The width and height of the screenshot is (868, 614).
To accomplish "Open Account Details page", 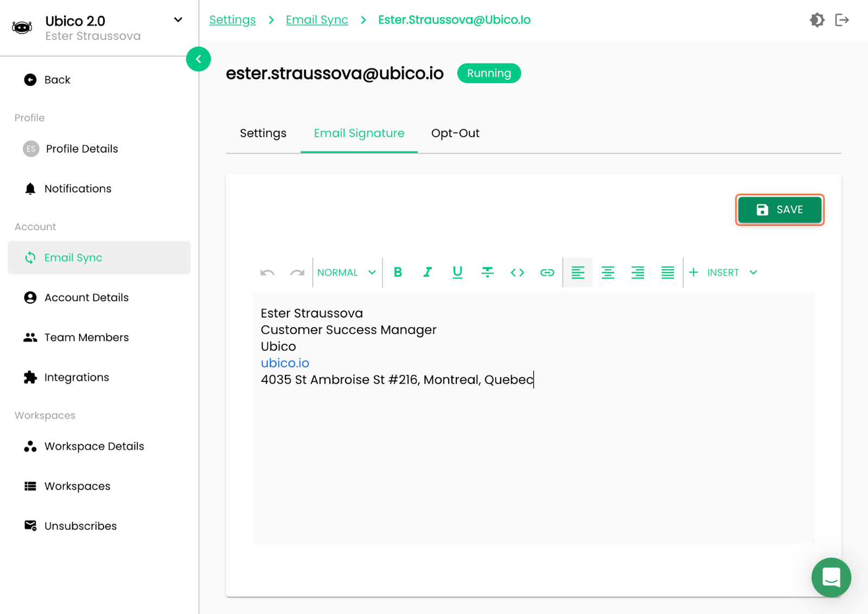I will [x=99, y=297].
